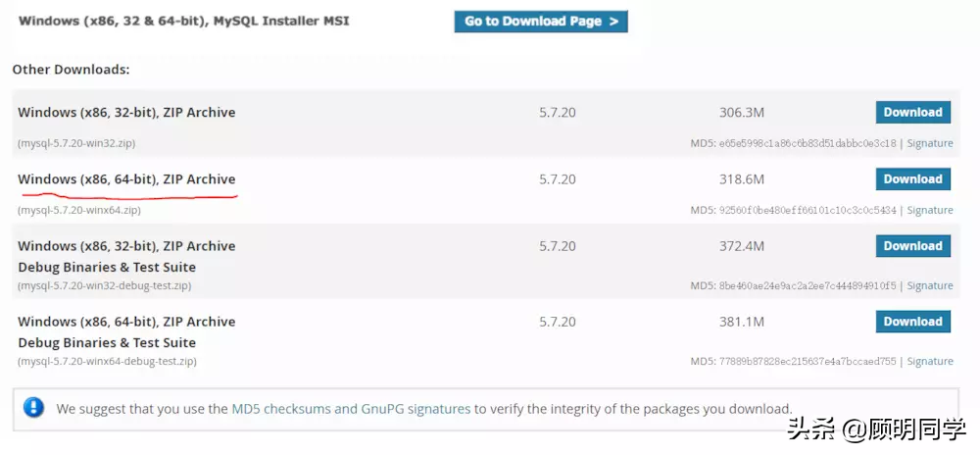Click Go to Download Page button
The width and height of the screenshot is (980, 455).
coord(541,22)
